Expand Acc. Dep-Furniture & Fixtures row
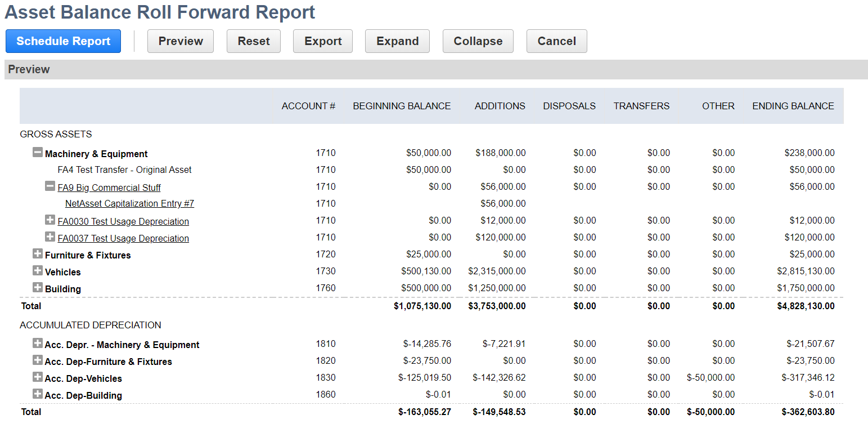 38,360
